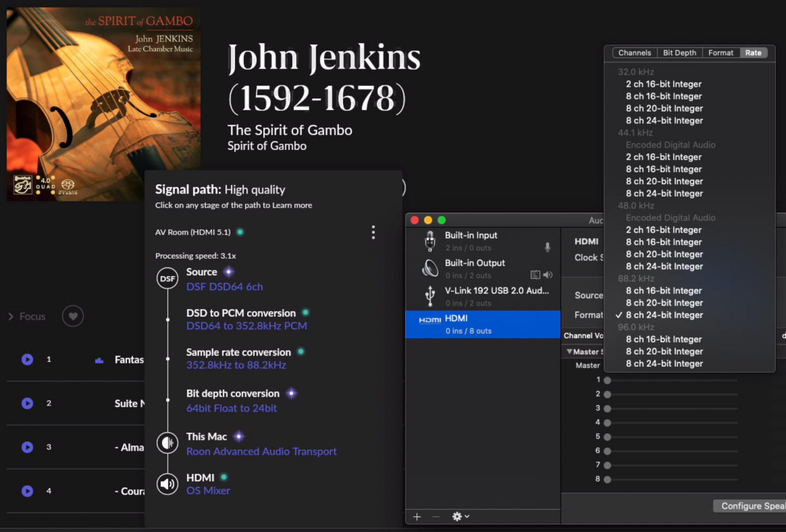The width and height of the screenshot is (786, 532).
Task: Switch to the Bit Depth tab
Action: click(679, 53)
